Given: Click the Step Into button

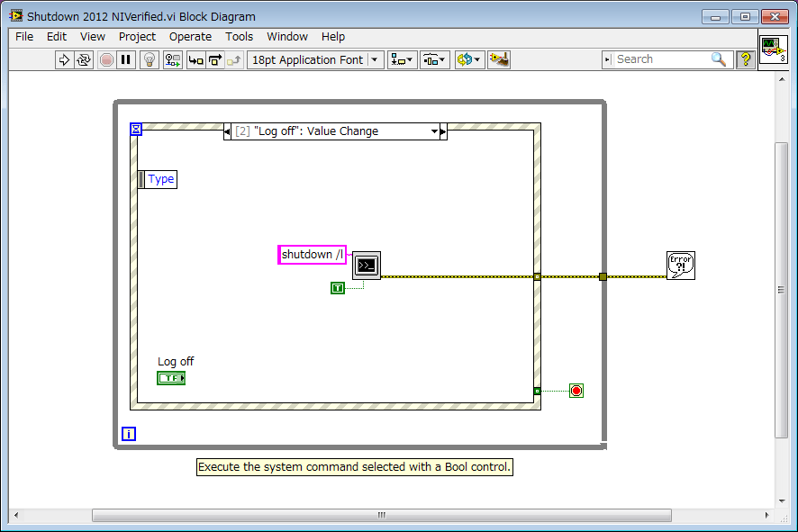Looking at the screenshot, I should coord(196,60).
